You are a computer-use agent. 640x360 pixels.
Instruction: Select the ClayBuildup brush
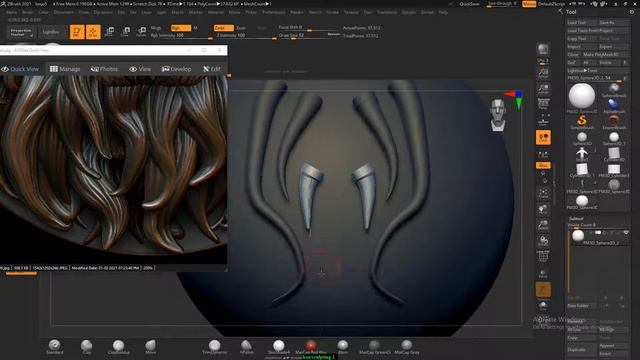coord(118,347)
